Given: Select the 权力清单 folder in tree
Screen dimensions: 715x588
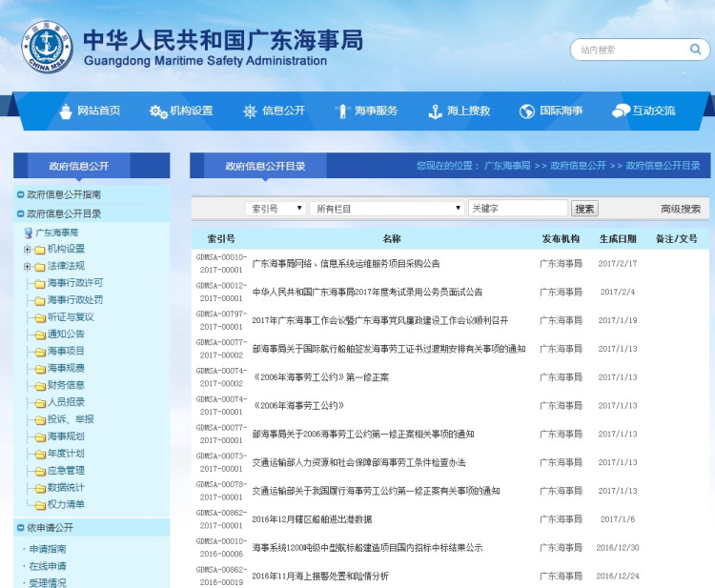Looking at the screenshot, I should click(65, 504).
